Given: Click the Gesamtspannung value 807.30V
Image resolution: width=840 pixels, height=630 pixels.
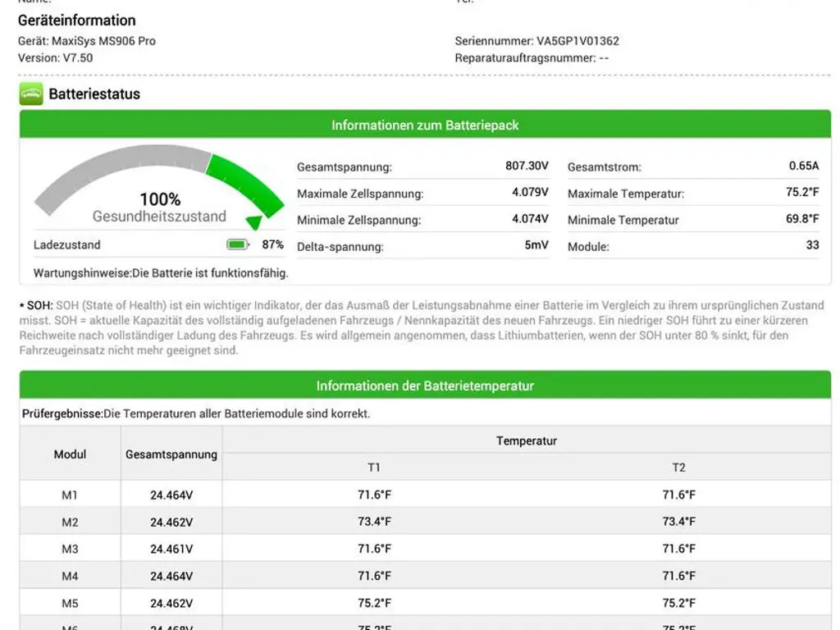Looking at the screenshot, I should click(527, 166).
